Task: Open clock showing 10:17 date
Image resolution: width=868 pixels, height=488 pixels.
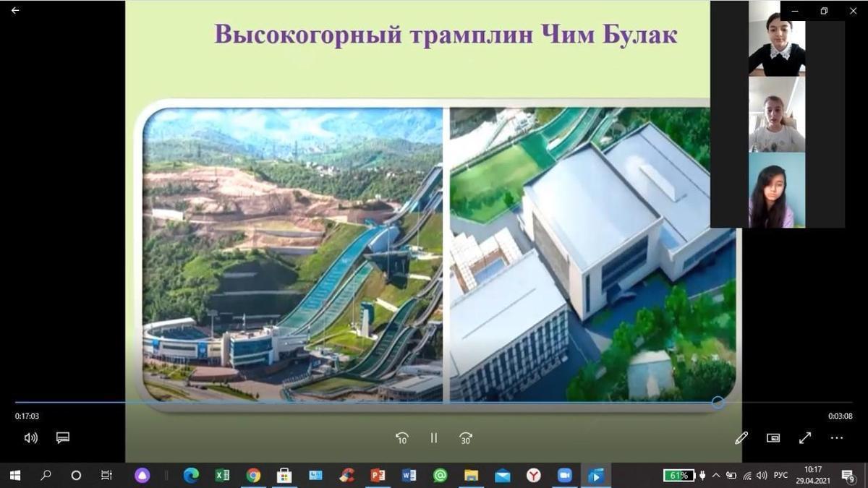Action: (x=812, y=475)
